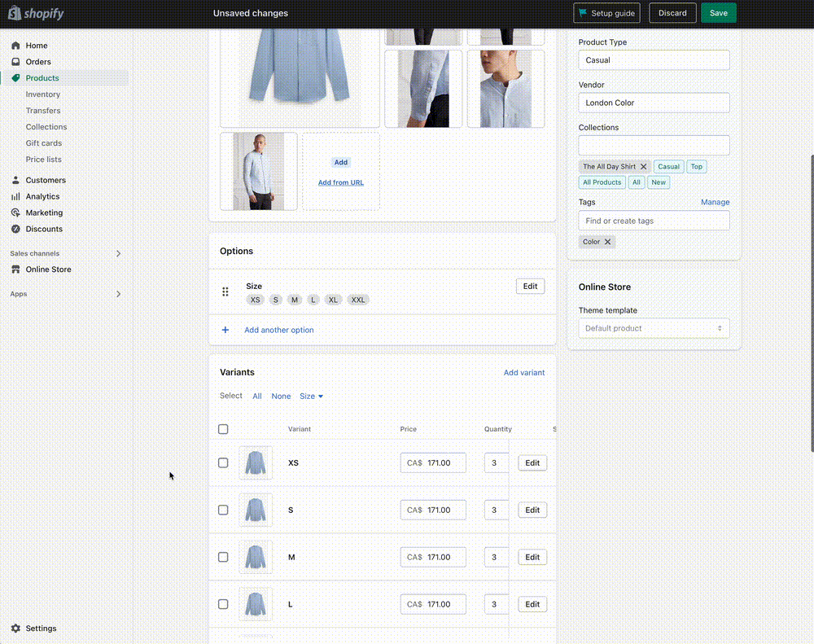Click the Customers person icon
This screenshot has height=644, width=814.
(15, 180)
